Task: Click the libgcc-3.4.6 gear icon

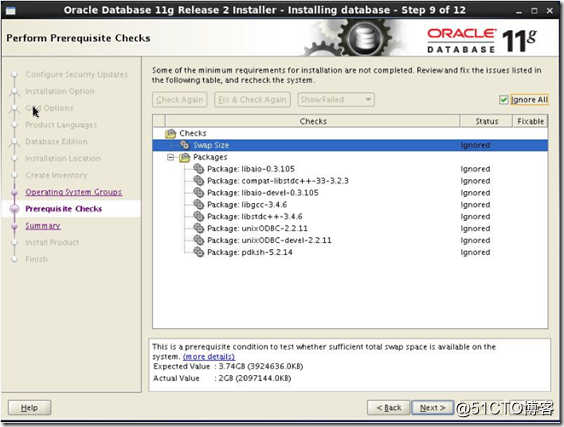Action: [199, 204]
